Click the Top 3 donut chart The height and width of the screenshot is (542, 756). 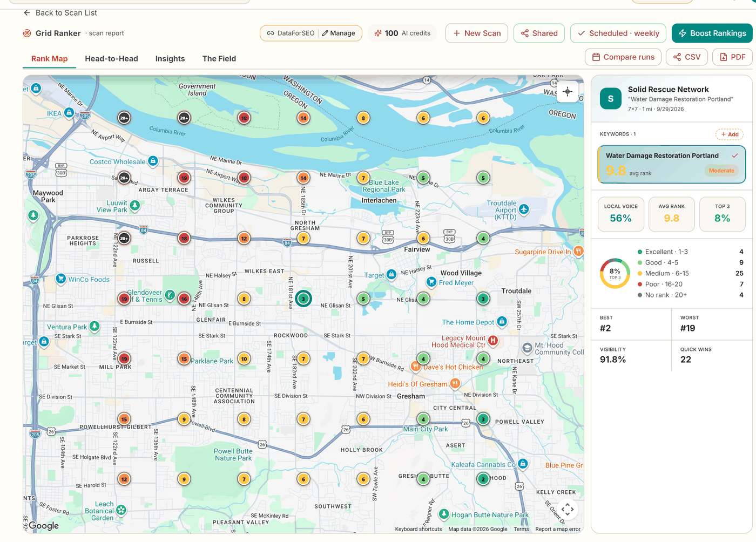click(615, 273)
